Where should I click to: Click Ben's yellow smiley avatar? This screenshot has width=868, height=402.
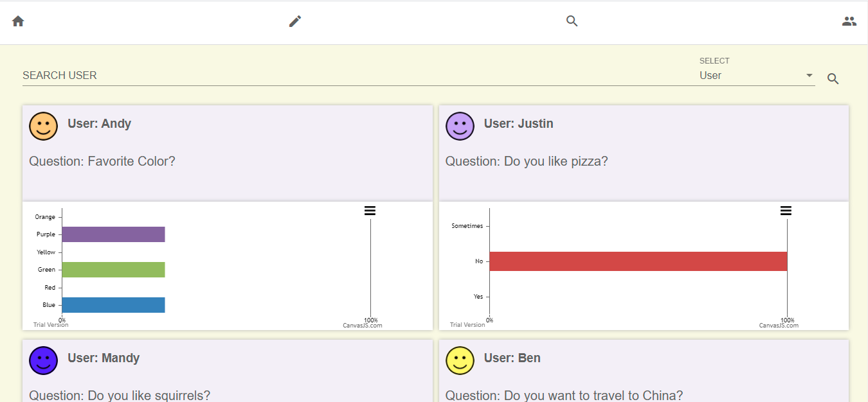pos(460,360)
